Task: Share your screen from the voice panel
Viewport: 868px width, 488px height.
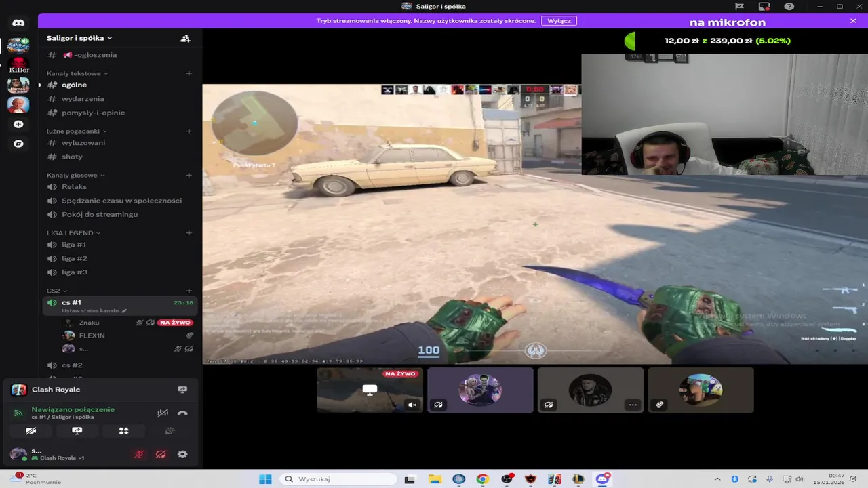Action: (x=77, y=431)
